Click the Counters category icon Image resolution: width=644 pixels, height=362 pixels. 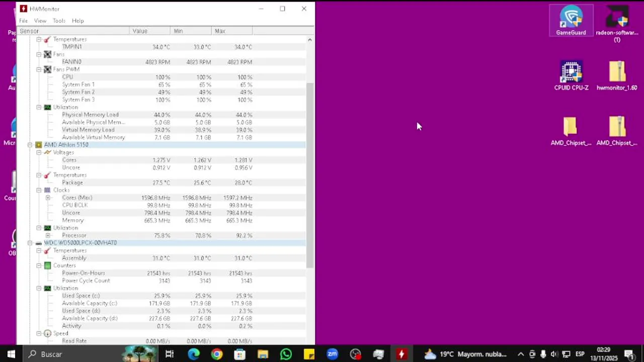47,265
